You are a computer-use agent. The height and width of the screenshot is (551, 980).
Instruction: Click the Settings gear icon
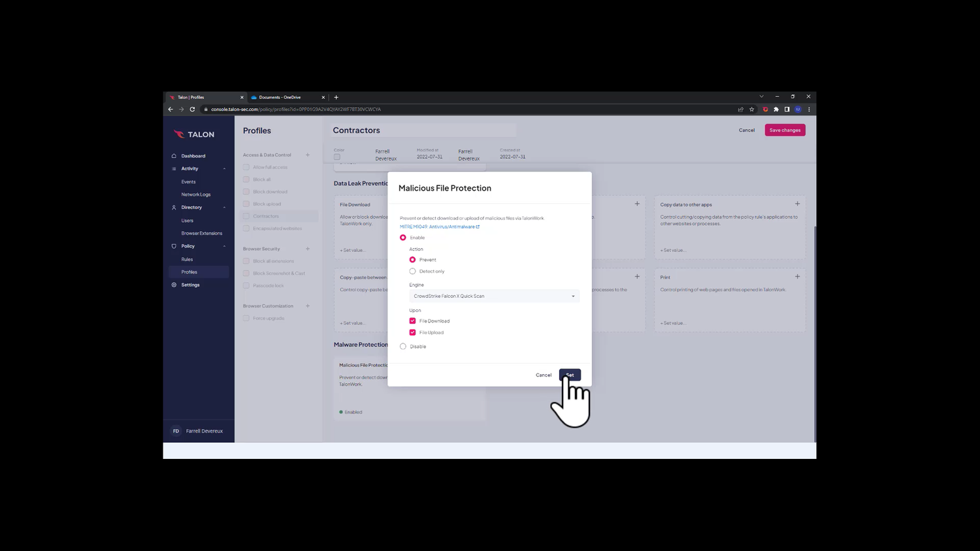[174, 285]
